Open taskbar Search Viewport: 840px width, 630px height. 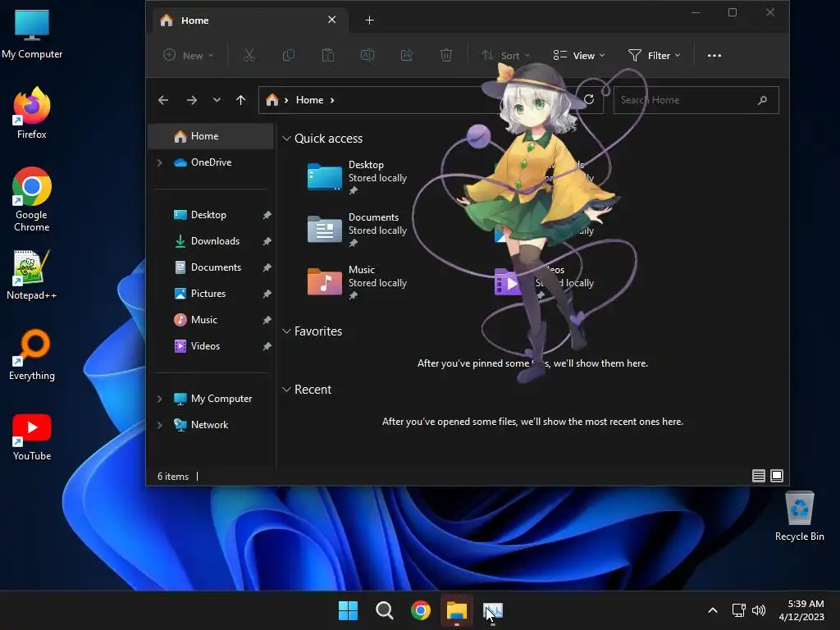385,610
